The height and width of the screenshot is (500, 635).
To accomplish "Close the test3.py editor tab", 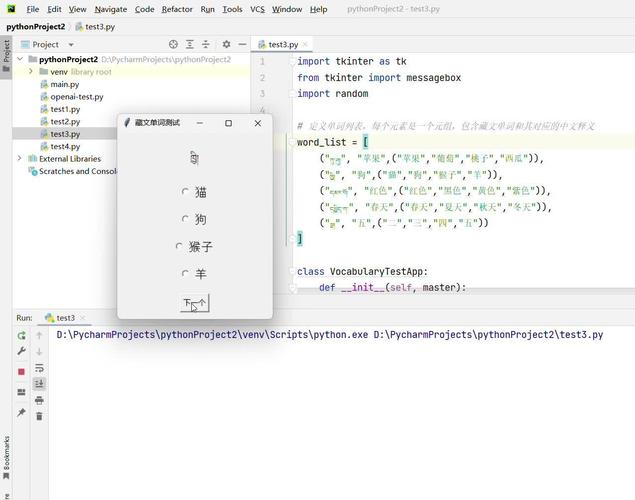I will coord(305,44).
